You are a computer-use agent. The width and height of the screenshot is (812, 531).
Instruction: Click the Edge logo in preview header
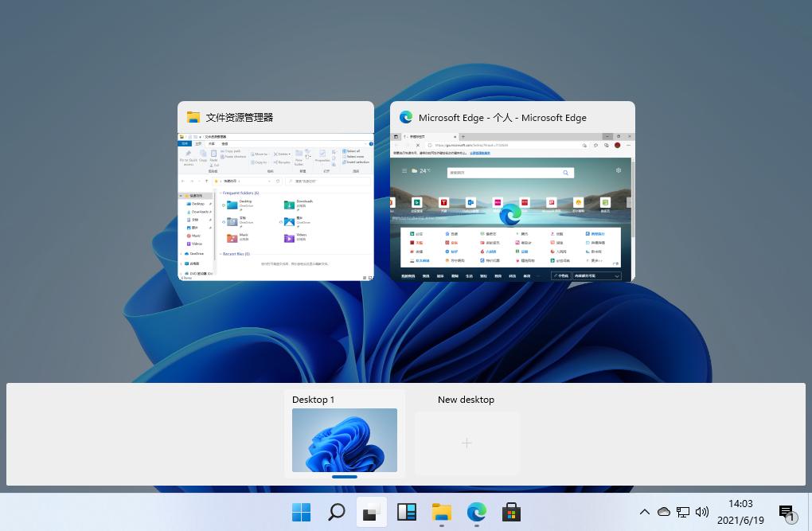coord(406,118)
